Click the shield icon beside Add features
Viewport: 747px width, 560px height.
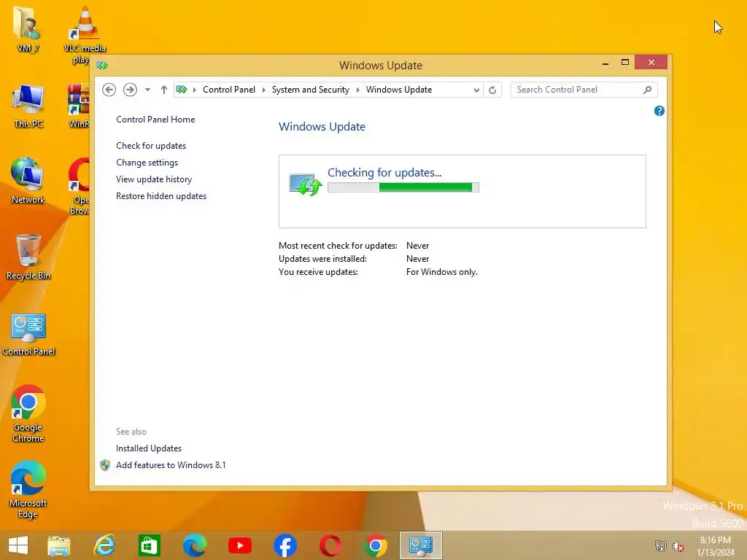coord(105,465)
